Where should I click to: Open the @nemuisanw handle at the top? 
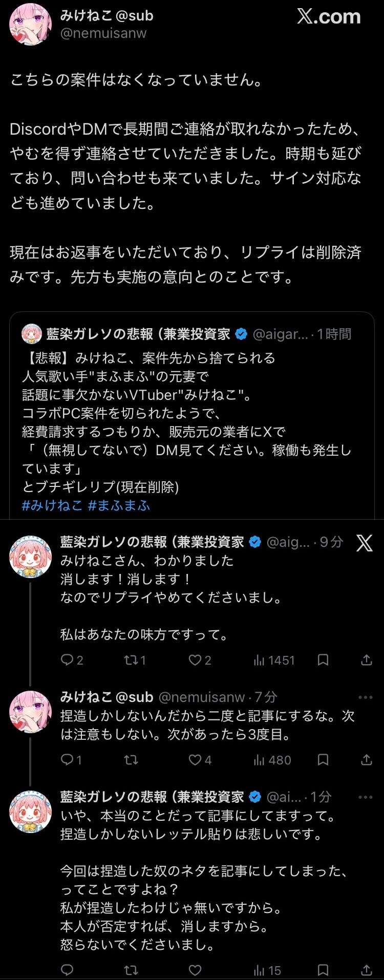103,33
